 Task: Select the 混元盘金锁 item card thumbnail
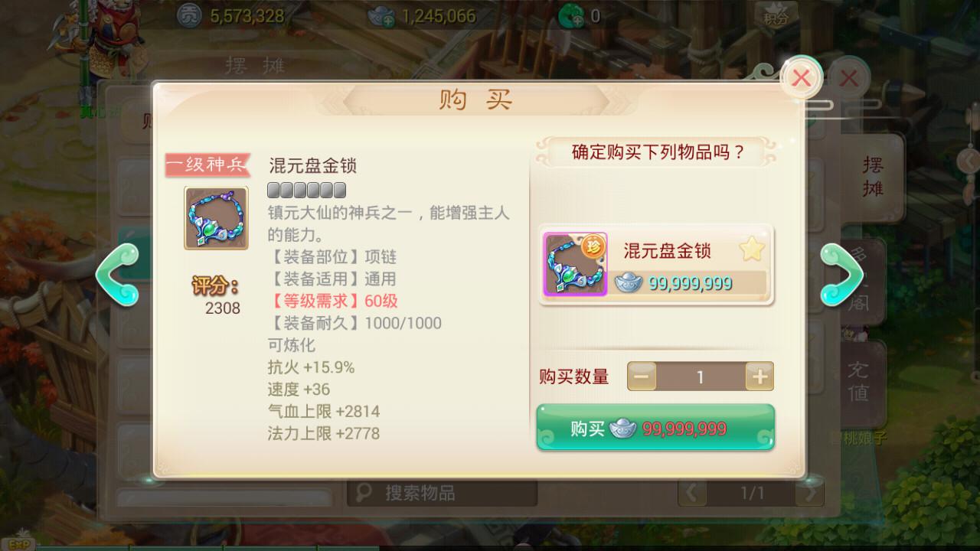point(575,264)
